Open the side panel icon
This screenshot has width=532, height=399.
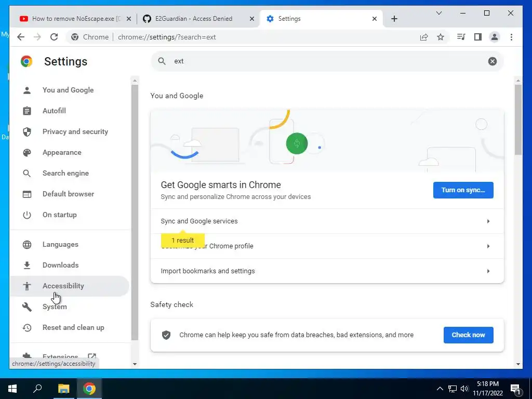pyautogui.click(x=478, y=37)
